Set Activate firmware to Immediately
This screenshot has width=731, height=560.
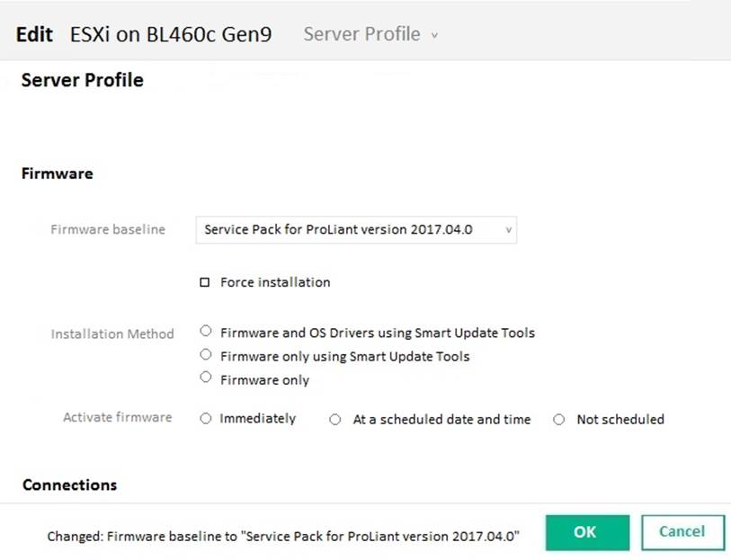(206, 419)
